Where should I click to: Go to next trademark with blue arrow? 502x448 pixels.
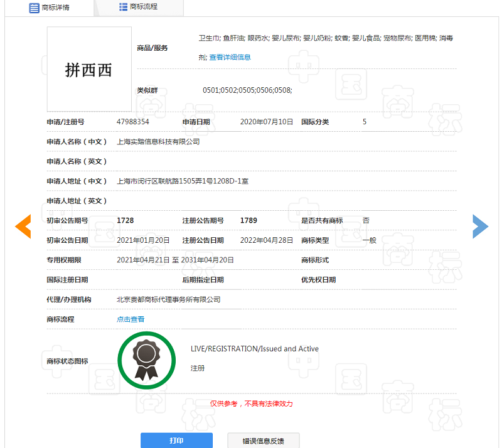pos(480,227)
